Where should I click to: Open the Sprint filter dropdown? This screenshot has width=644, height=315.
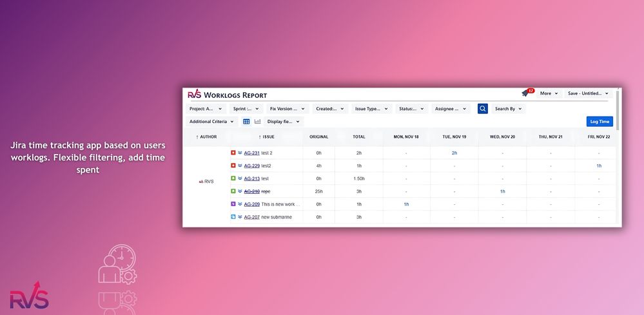(246, 109)
